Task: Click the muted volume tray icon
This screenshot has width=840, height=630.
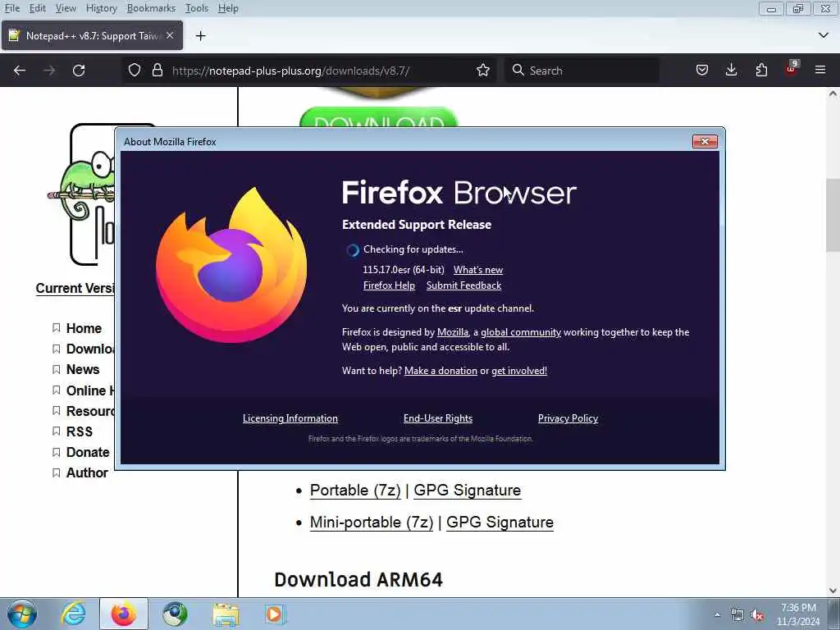Action: pyautogui.click(x=757, y=615)
